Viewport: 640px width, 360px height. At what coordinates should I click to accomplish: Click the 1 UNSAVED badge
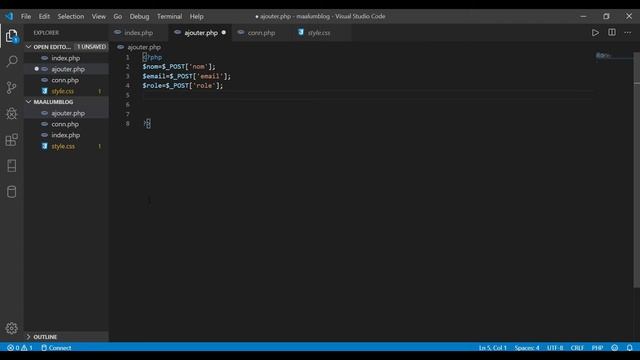click(91, 47)
